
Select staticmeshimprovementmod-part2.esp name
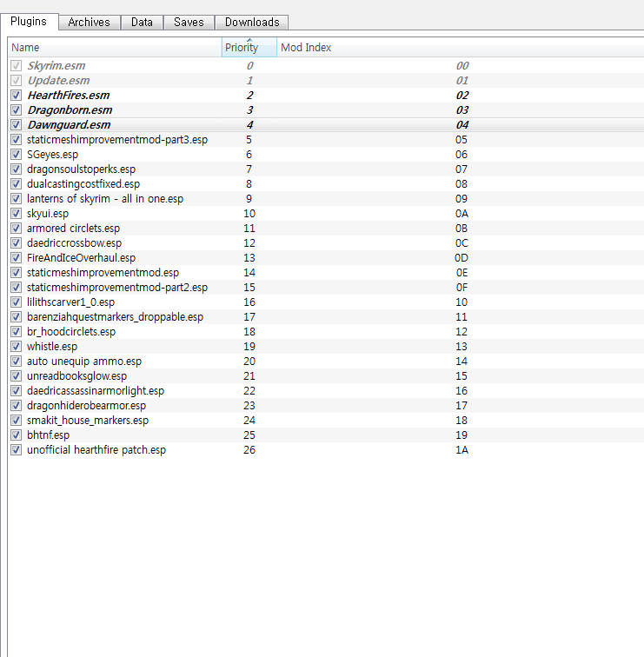tap(117, 288)
